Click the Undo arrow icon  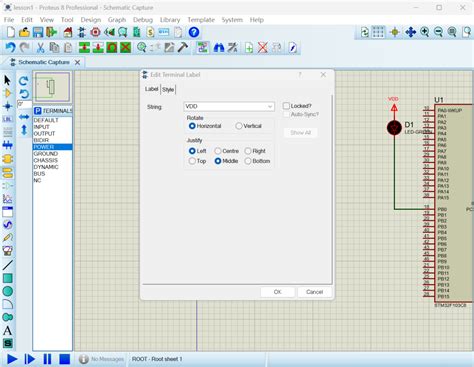[10, 48]
